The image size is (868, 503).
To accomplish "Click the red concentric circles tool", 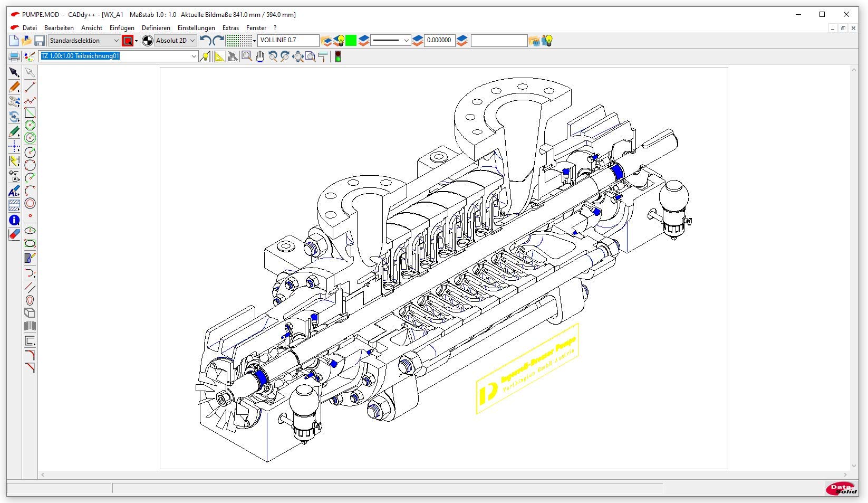I will [30, 203].
